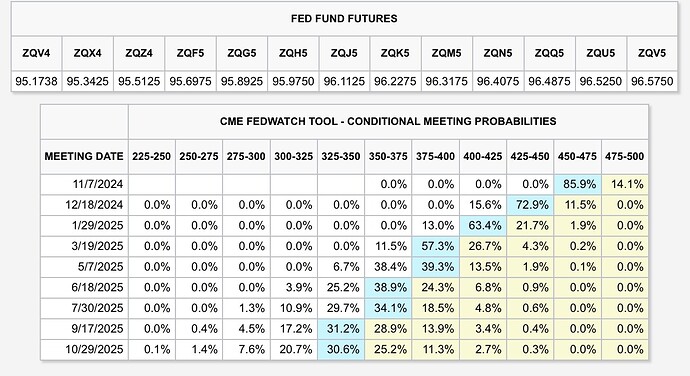
Task: Click the FED FUND FUTURES table title
Action: point(344,18)
